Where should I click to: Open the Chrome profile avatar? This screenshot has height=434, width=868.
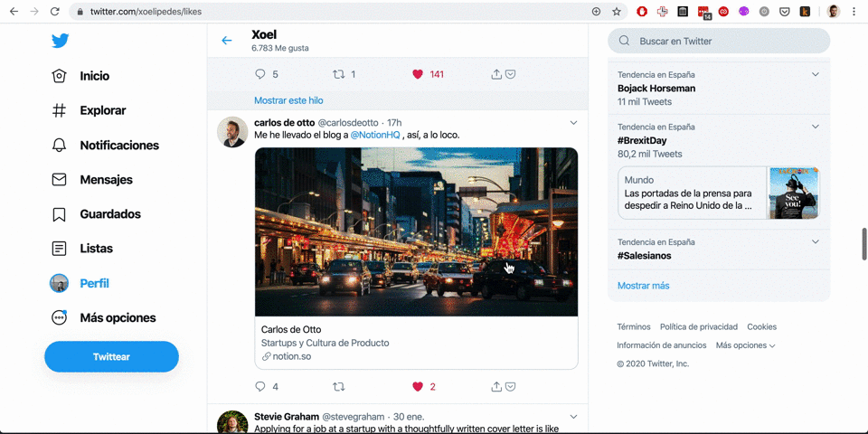(x=834, y=11)
